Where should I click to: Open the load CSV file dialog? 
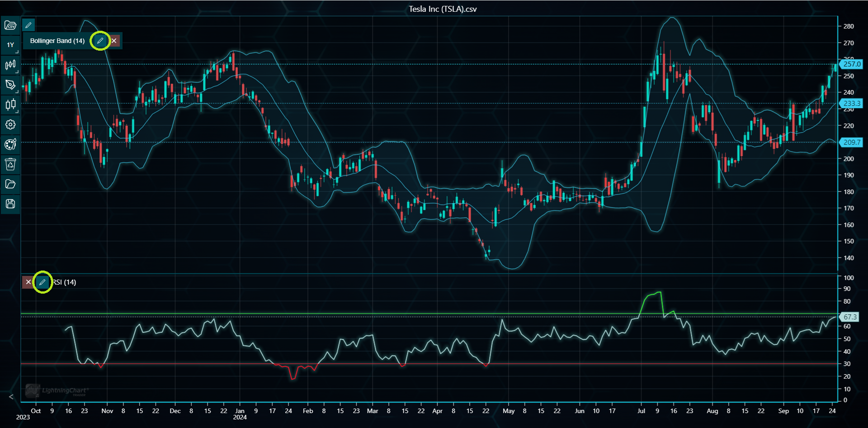(x=10, y=25)
